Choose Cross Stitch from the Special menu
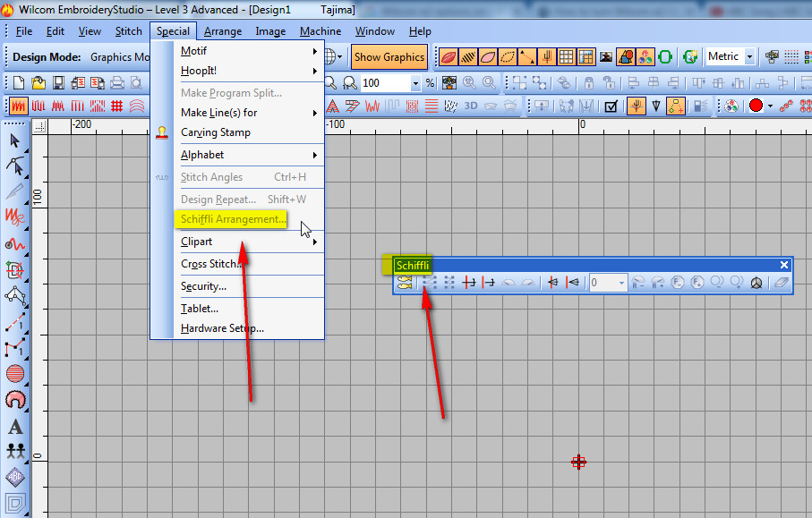 (x=211, y=264)
